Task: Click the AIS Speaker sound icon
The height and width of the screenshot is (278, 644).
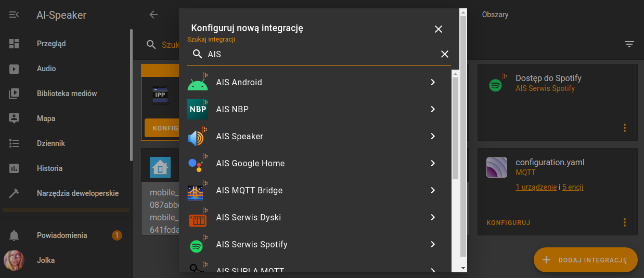Action: click(x=198, y=137)
